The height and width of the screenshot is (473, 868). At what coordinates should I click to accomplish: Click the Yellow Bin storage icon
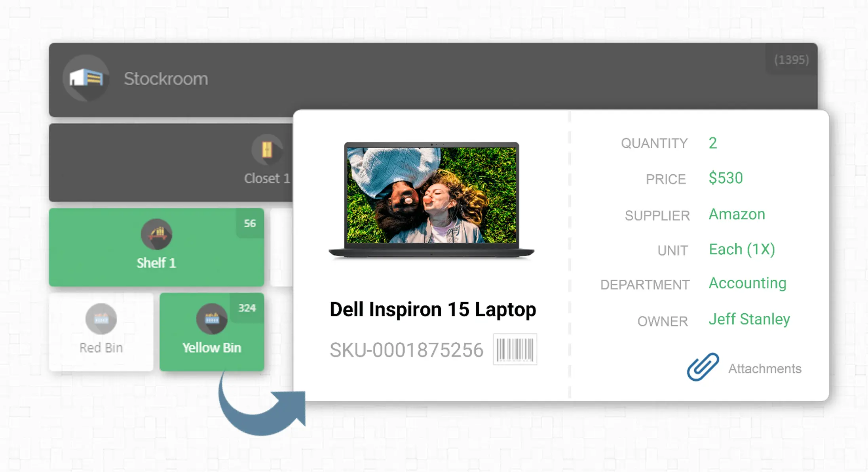click(x=210, y=319)
